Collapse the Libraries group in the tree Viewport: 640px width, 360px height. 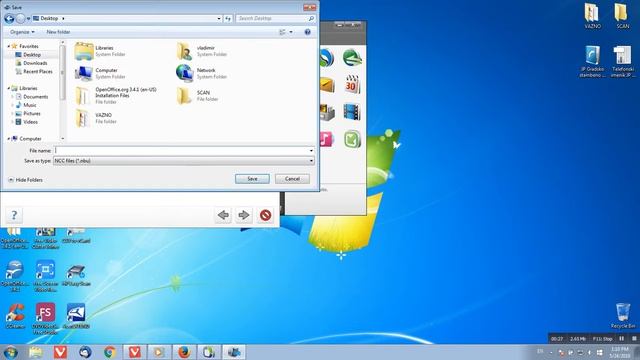coord(9,88)
